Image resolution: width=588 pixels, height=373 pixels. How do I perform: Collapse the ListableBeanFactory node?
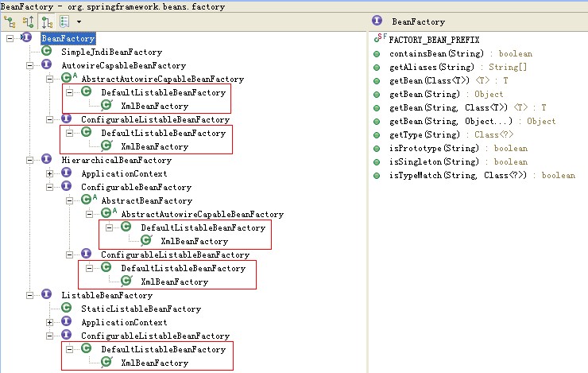(x=29, y=295)
